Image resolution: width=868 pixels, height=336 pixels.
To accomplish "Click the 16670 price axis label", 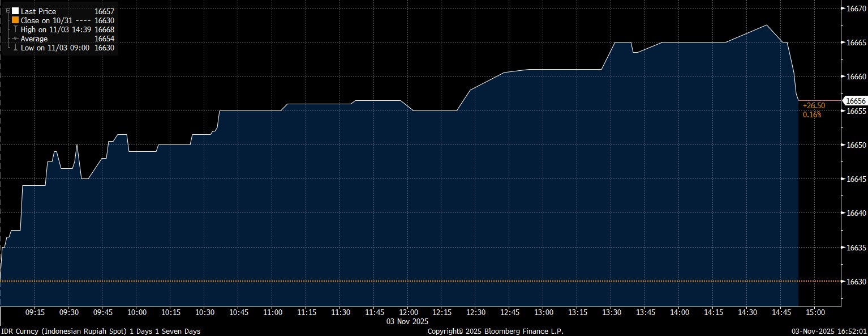I will point(854,8).
